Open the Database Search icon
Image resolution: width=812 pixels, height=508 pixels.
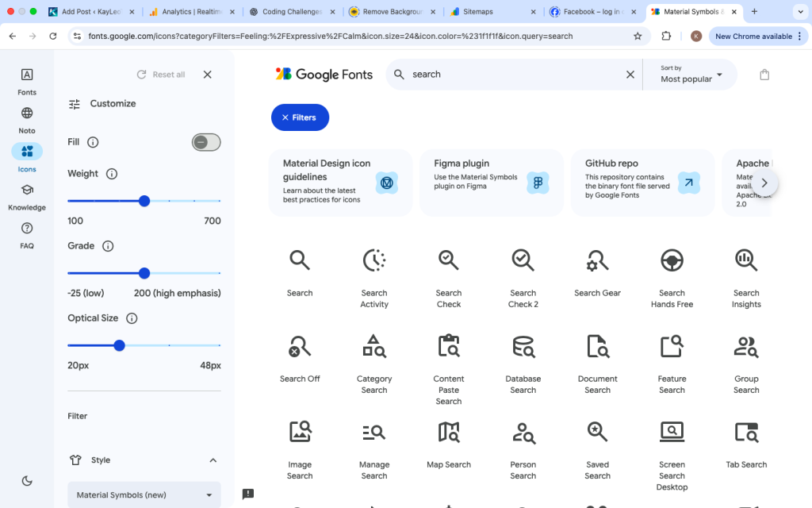523,346
